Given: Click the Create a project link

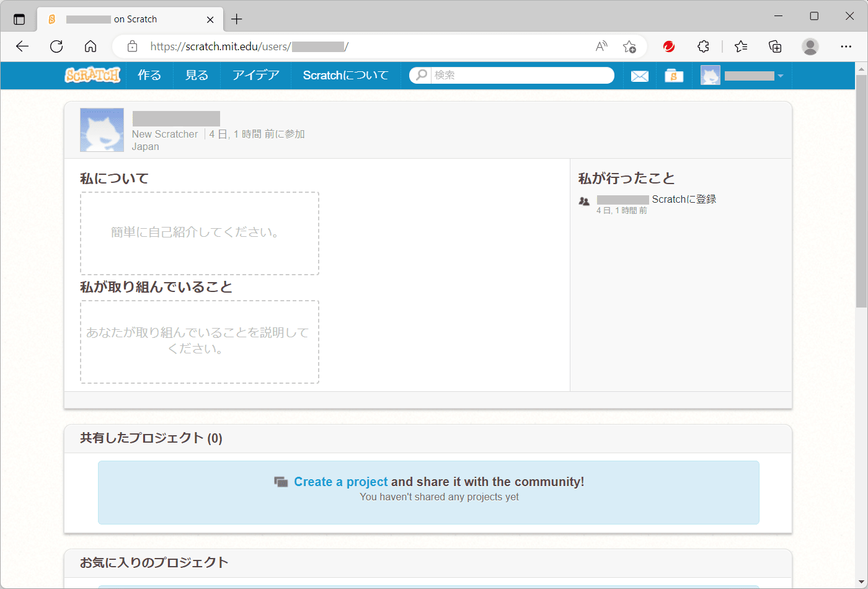Looking at the screenshot, I should pos(340,482).
